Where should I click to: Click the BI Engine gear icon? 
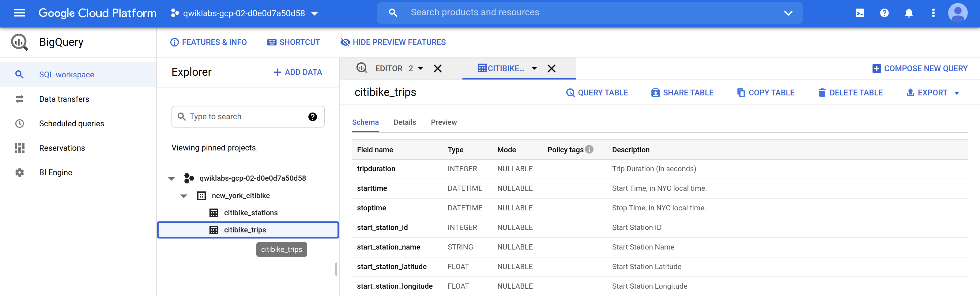[x=19, y=172]
